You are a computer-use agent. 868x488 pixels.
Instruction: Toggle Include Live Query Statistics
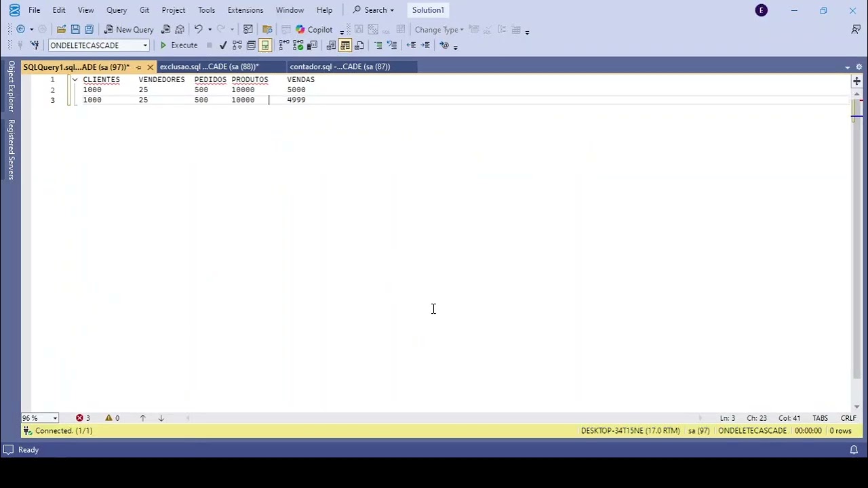[298, 45]
